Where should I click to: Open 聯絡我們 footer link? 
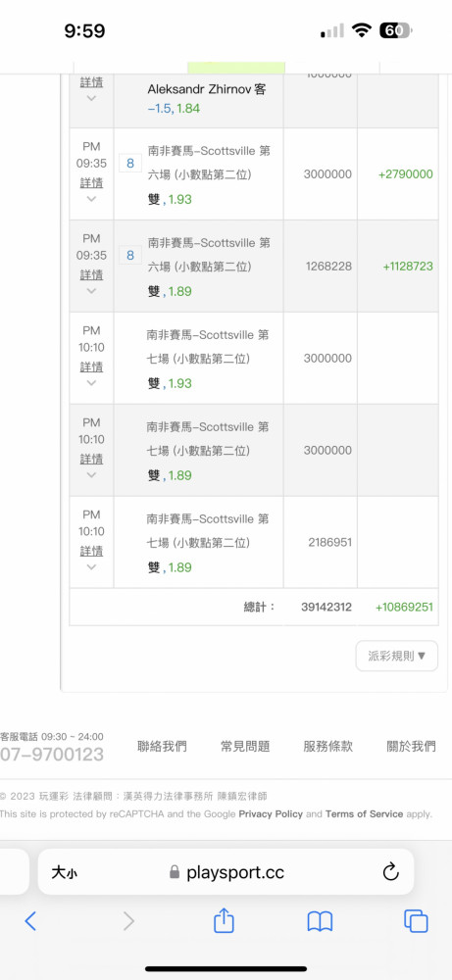click(x=162, y=746)
